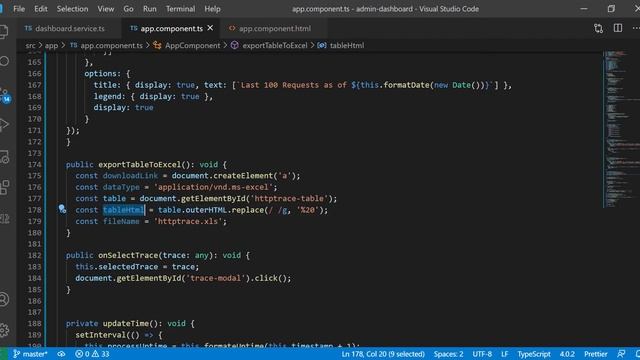Open the Explorer view in the activity bar
The image size is (640, 360).
(4, 31)
